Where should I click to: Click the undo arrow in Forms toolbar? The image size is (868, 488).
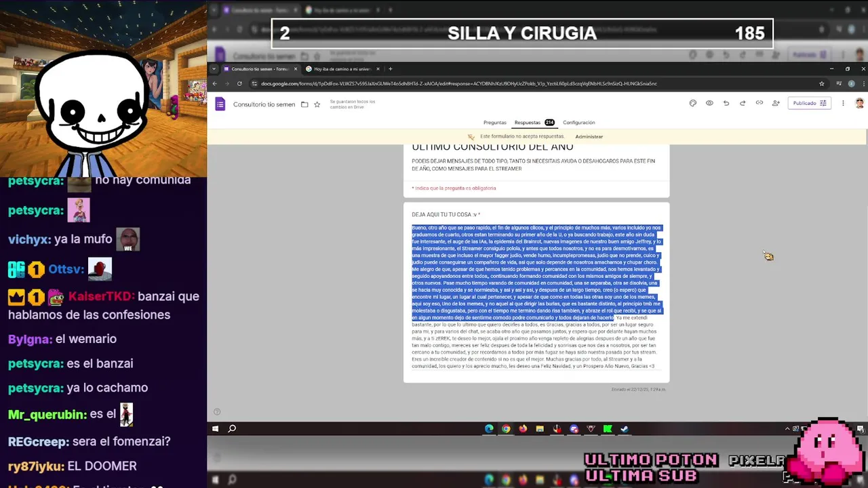pos(726,103)
